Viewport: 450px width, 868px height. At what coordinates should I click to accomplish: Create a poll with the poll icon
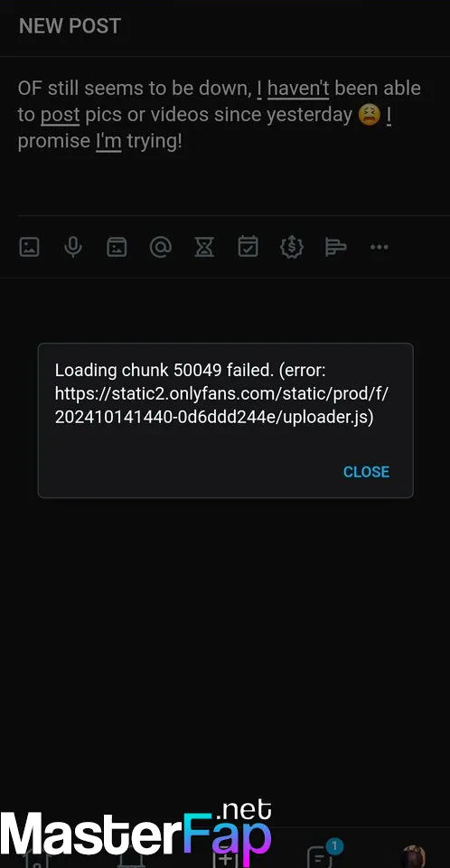335,247
